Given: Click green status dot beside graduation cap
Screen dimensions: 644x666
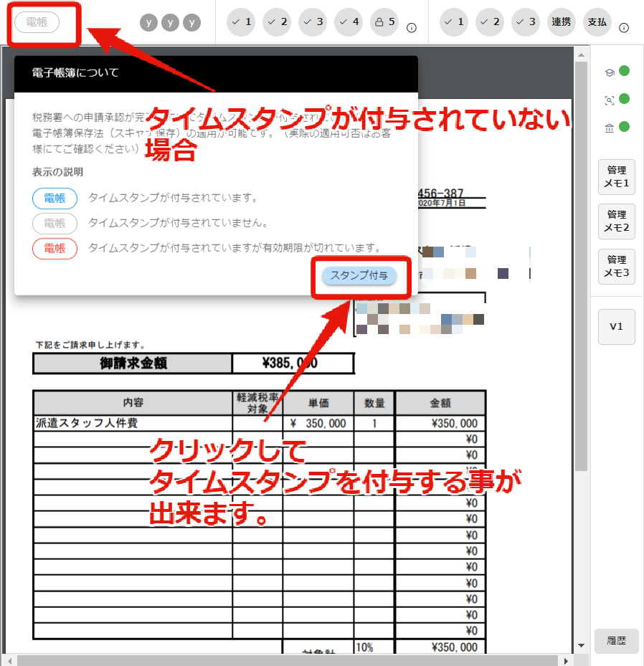Looking at the screenshot, I should pos(624,71).
